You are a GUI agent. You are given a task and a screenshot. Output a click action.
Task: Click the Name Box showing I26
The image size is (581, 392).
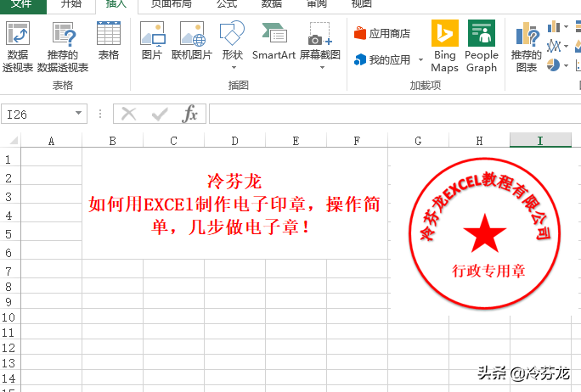[x=39, y=114]
